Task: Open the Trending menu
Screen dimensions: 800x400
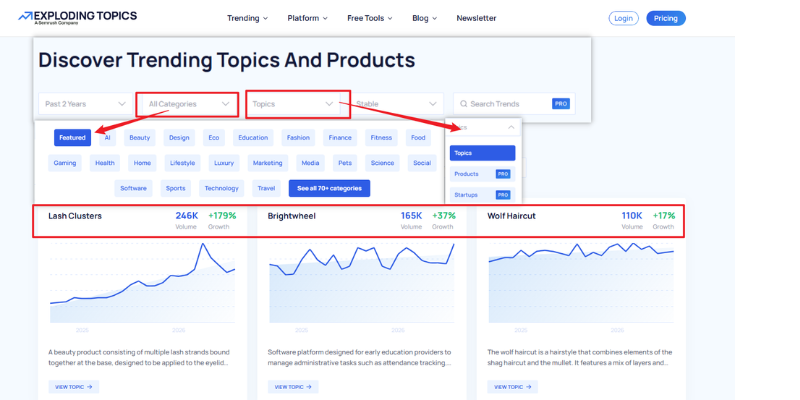Action: [247, 18]
